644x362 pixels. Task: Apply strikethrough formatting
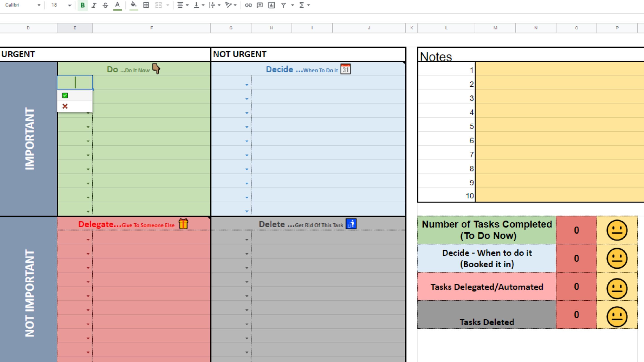pyautogui.click(x=106, y=5)
